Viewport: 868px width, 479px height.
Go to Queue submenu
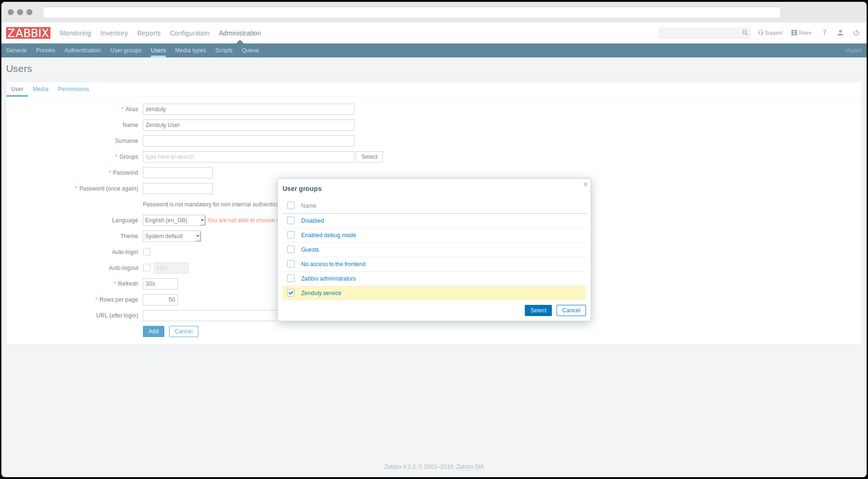pyautogui.click(x=250, y=50)
